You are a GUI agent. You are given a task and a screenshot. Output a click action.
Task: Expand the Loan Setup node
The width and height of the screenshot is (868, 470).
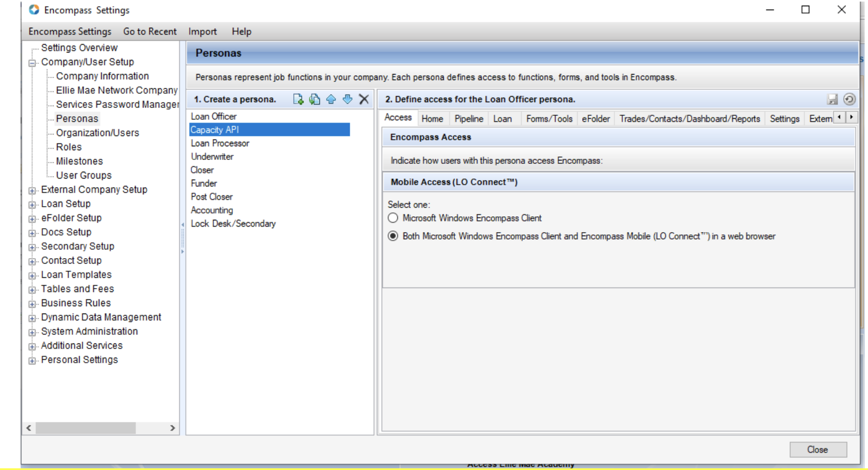coord(32,204)
